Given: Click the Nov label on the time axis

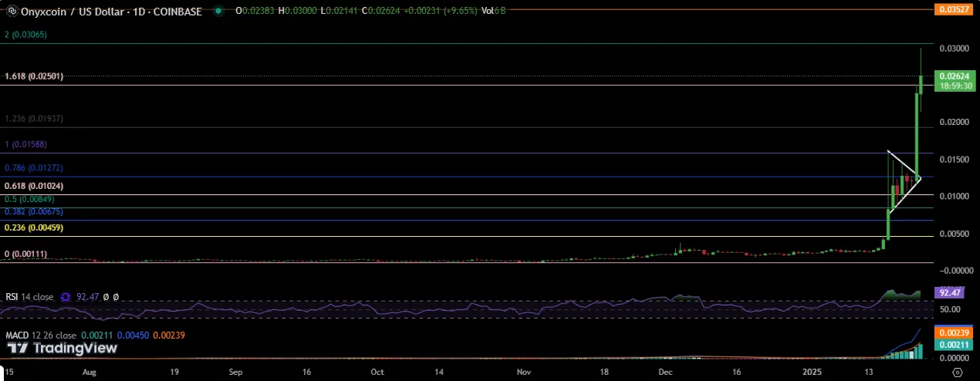Looking at the screenshot, I should click(524, 371).
